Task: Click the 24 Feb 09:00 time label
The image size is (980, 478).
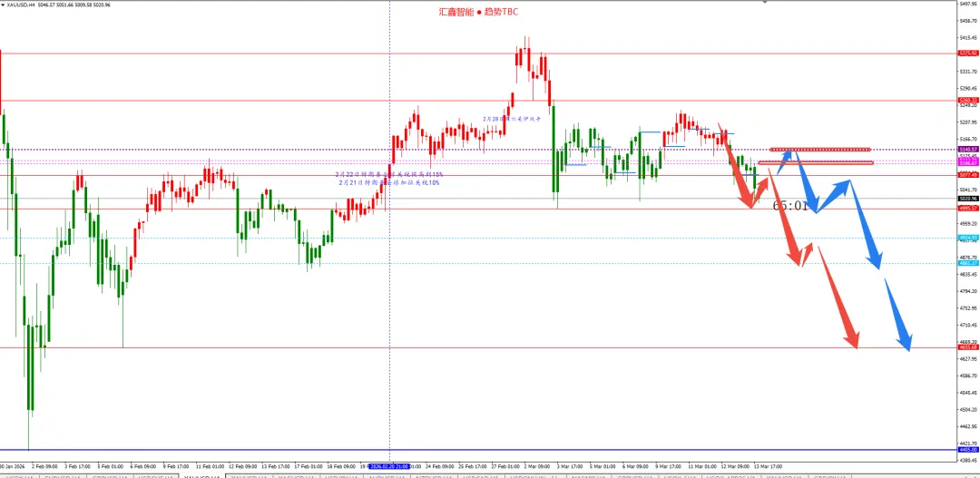Action: coord(439,466)
